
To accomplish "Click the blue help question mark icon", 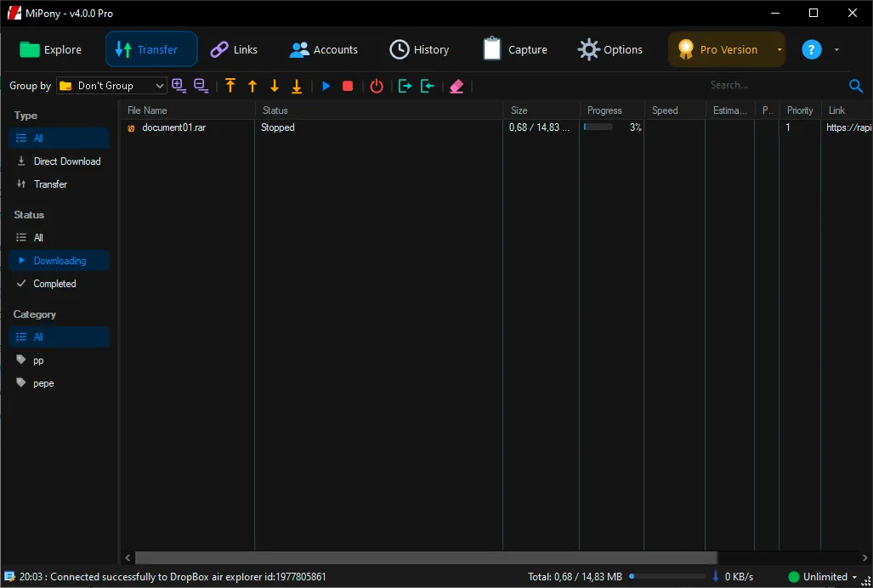I will (x=811, y=49).
